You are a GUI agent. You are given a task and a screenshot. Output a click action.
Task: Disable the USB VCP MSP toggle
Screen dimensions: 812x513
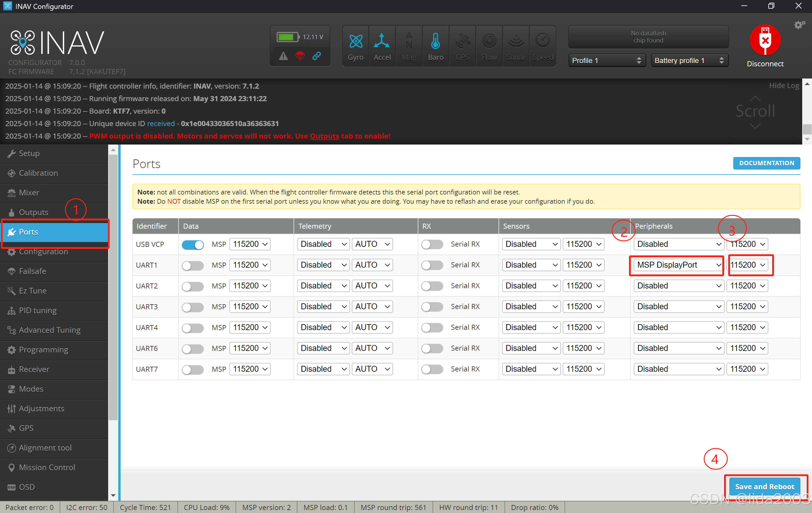point(193,245)
